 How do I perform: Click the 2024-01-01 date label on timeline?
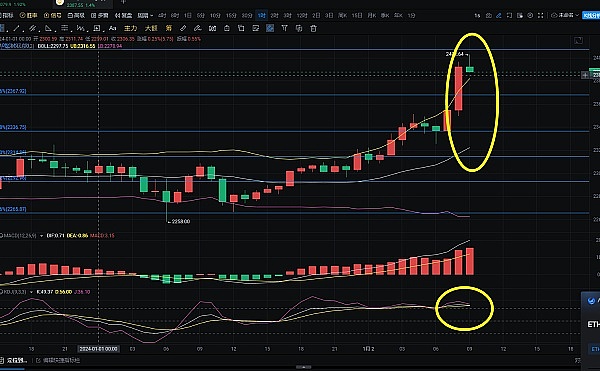98,349
